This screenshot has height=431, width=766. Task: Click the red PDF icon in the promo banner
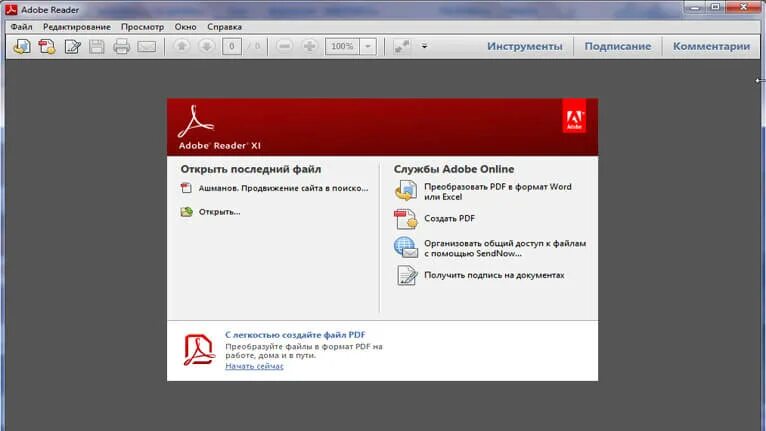199,349
